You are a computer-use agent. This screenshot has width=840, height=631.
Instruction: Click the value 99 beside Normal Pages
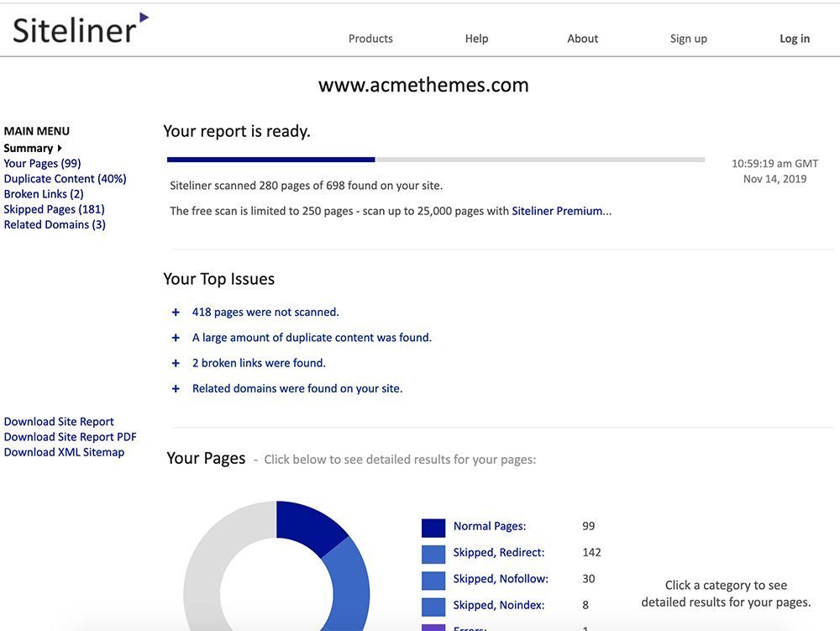tap(588, 526)
